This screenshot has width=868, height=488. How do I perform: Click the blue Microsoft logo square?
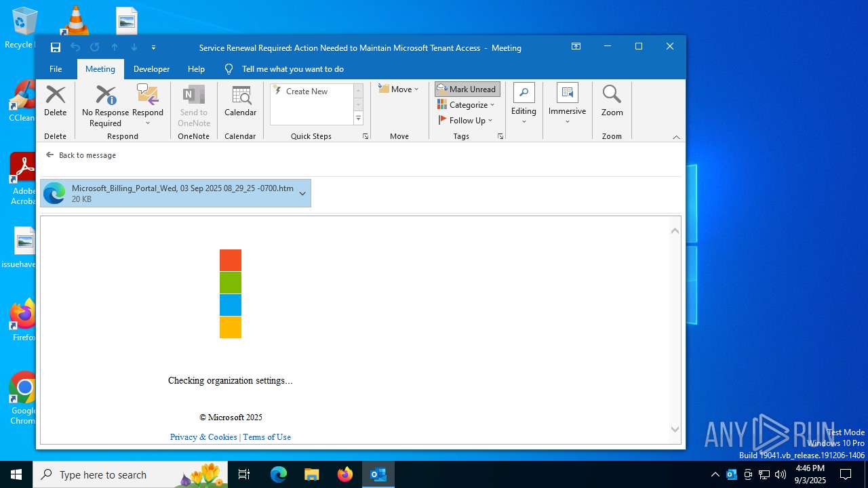coord(231,305)
